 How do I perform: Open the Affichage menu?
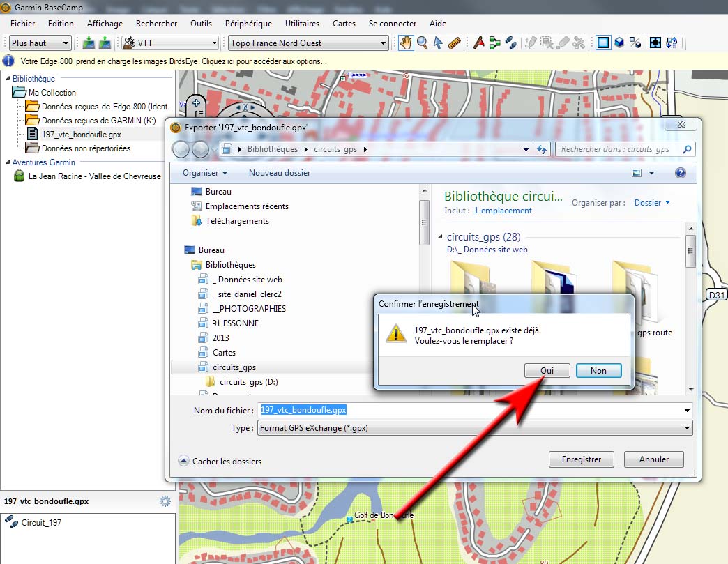coord(105,24)
